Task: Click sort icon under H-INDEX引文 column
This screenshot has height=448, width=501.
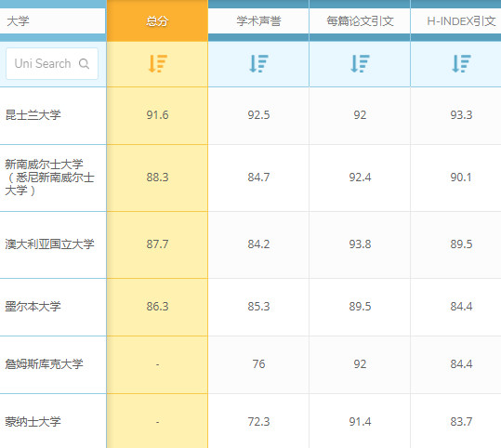Action: 461,63
